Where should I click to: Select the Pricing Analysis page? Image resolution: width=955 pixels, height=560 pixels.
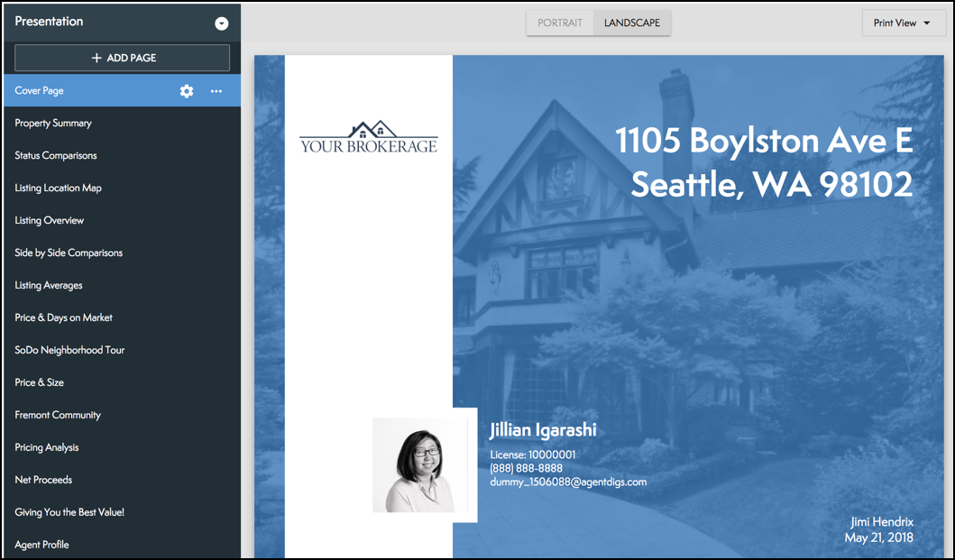[47, 448]
